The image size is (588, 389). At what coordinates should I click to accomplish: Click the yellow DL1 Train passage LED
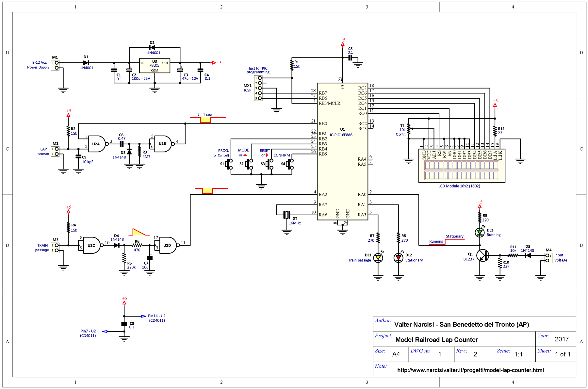coord(378,258)
